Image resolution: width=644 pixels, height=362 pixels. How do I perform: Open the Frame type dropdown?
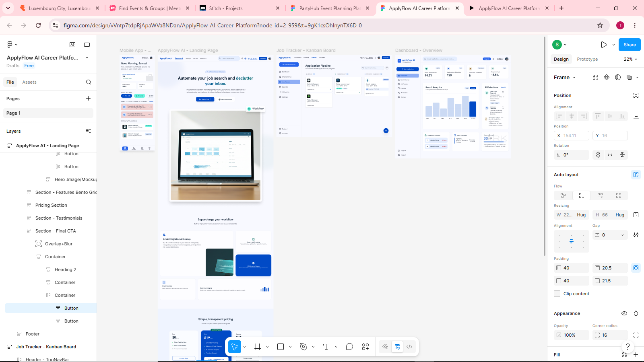coord(565,77)
